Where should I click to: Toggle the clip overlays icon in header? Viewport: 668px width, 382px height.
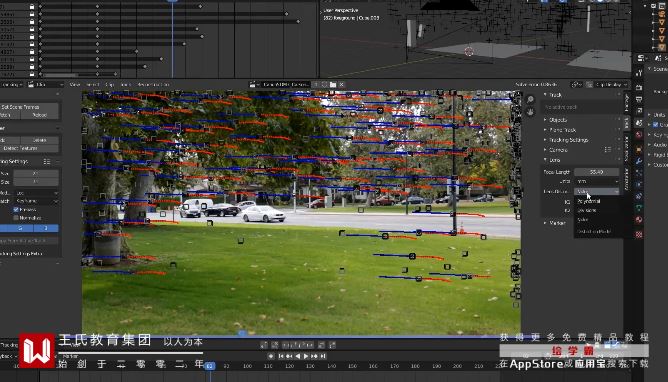589,84
